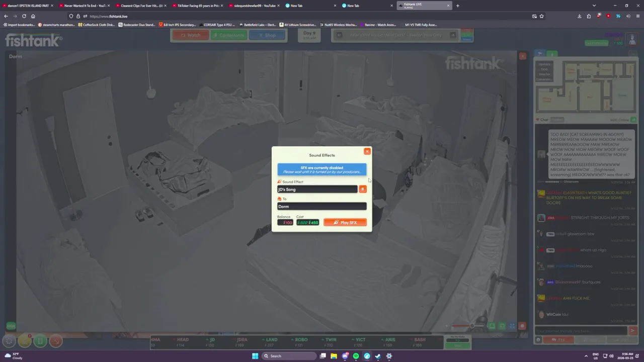
Task: Select the VICT contestant ticker entry
Action: coord(358,342)
